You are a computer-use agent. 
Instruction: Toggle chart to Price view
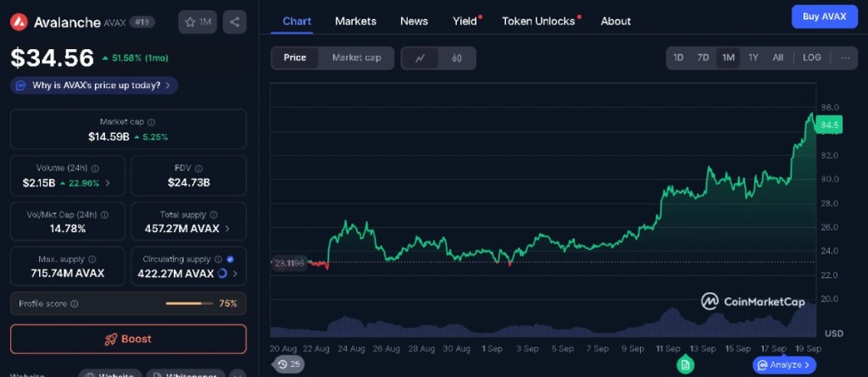[295, 58]
